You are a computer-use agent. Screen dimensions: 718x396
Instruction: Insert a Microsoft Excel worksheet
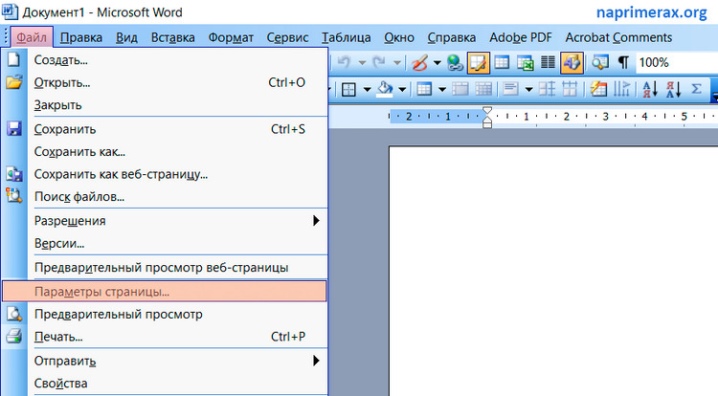point(525,63)
